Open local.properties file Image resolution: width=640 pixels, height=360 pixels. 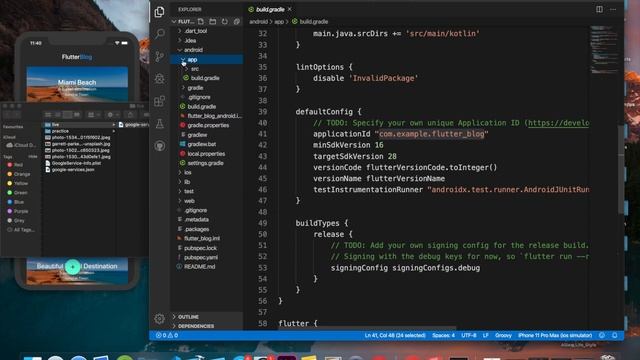pyautogui.click(x=207, y=154)
